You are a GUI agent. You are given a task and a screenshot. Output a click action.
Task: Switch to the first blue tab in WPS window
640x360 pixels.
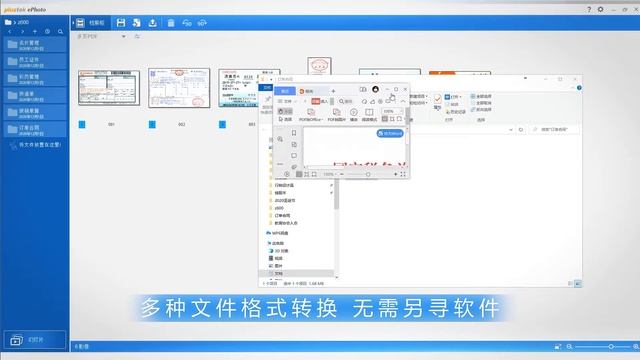[x=285, y=91]
